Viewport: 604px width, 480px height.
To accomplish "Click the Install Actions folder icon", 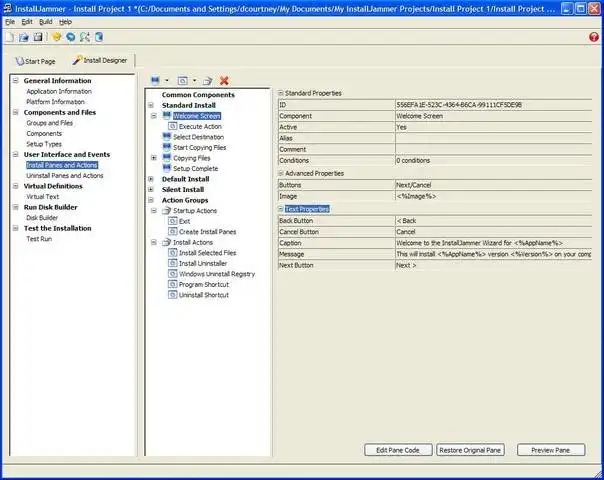I will [166, 242].
